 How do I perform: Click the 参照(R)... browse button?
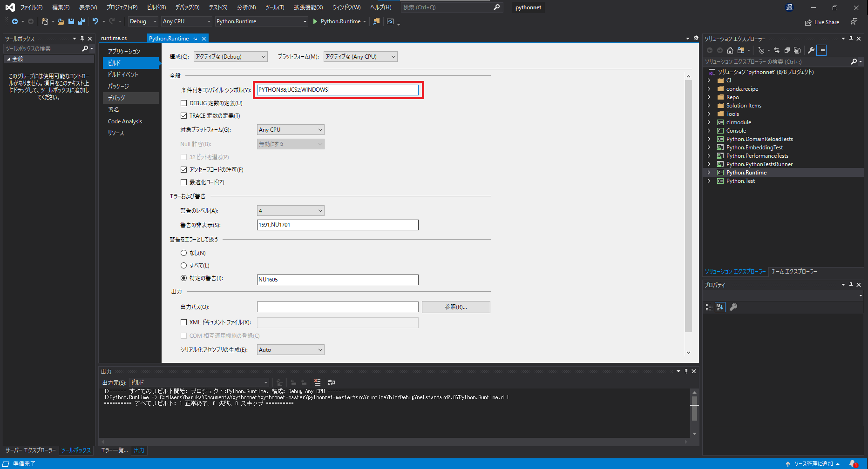[456, 307]
